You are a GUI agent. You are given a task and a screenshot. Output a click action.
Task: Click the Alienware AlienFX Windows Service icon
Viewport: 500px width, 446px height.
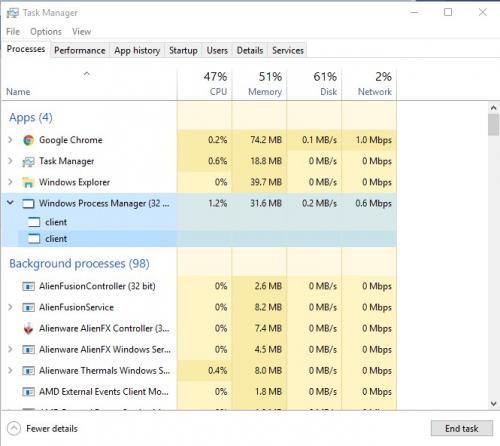click(x=28, y=350)
